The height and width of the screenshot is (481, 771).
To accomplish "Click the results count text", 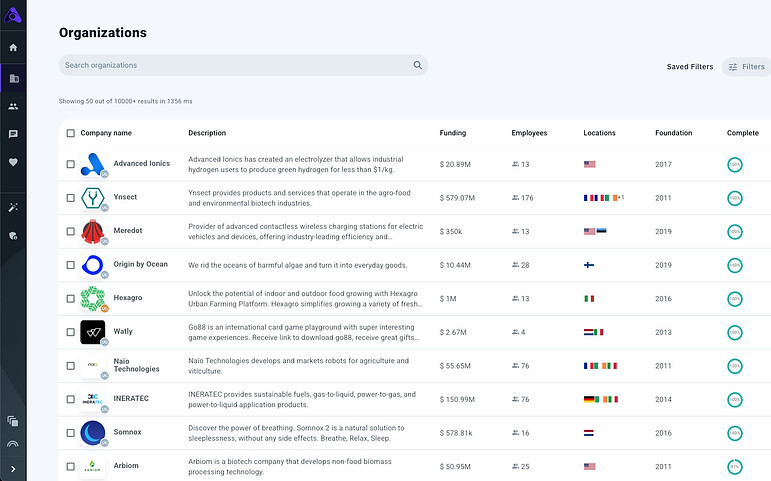I will point(125,101).
